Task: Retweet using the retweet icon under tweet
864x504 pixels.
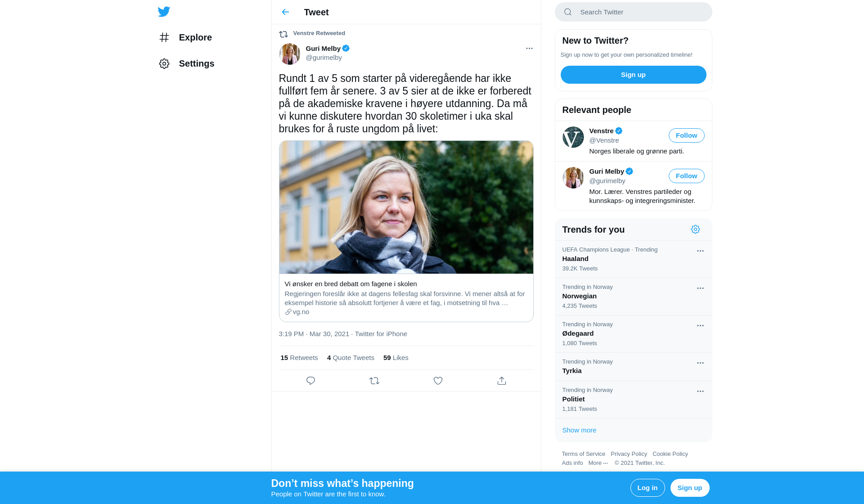Action: [374, 381]
